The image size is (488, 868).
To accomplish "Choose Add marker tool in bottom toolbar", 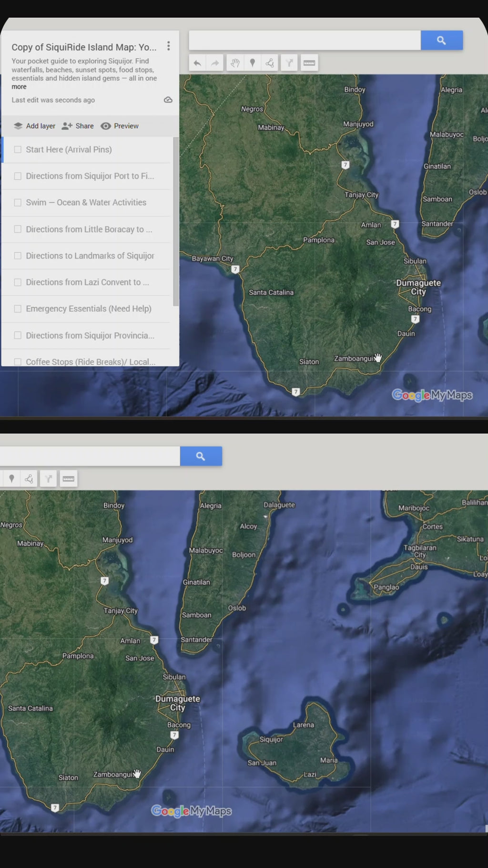I will [11, 479].
